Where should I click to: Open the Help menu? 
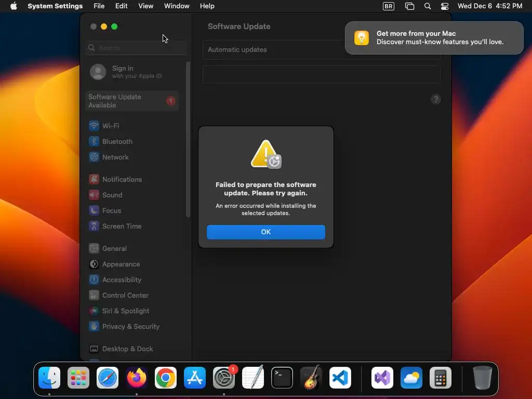click(x=207, y=6)
